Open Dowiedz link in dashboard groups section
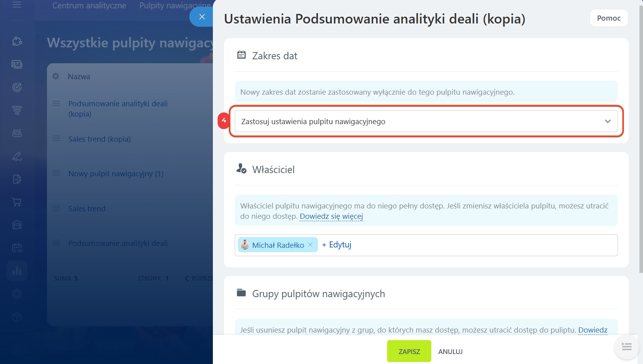 click(x=593, y=330)
